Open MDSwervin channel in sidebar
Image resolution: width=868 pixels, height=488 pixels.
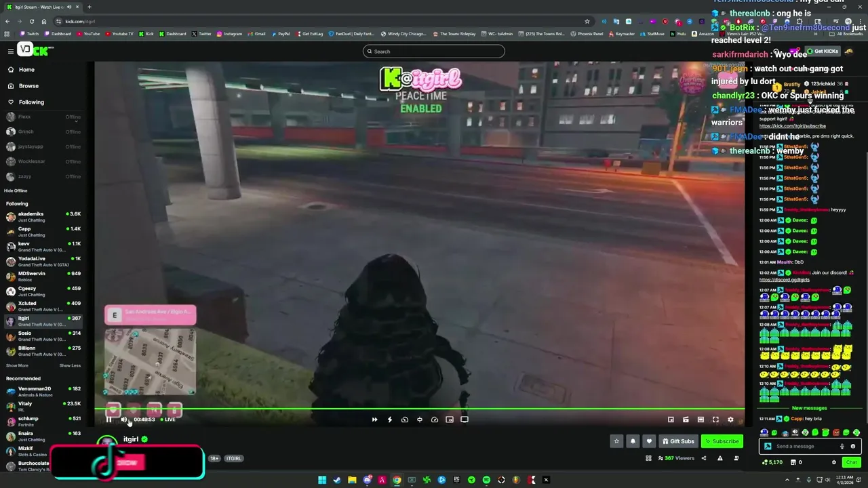[x=43, y=277]
